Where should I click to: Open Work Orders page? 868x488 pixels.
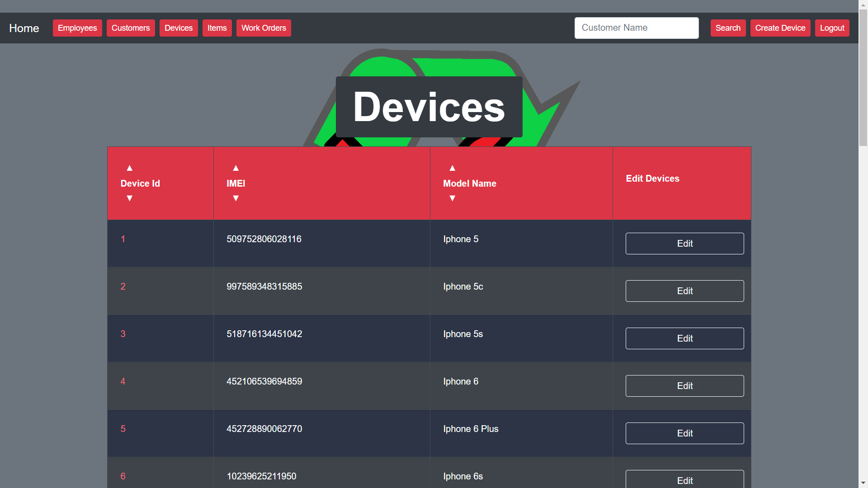(264, 28)
